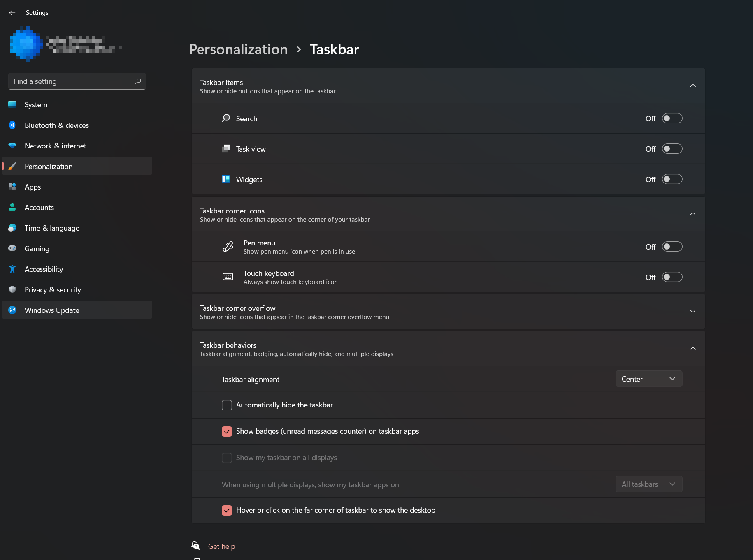Click the Bluetooth icon in sidebar
753x560 pixels.
pos(12,125)
